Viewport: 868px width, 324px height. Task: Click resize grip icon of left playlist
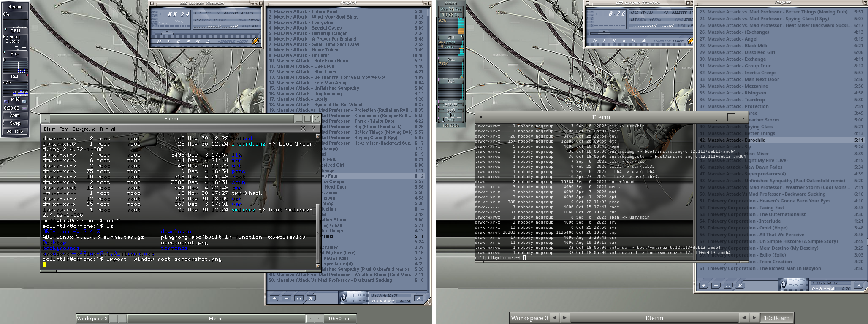tap(429, 302)
